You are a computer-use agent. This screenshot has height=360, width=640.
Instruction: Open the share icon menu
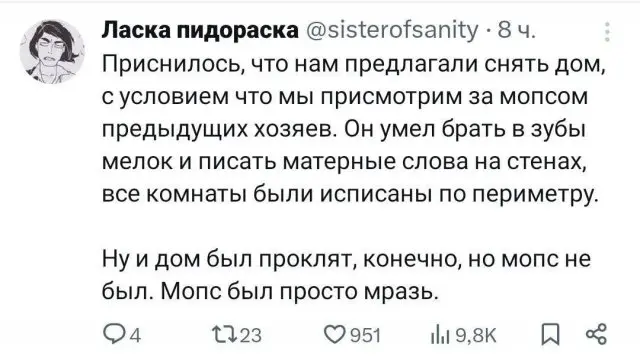pyautogui.click(x=597, y=334)
